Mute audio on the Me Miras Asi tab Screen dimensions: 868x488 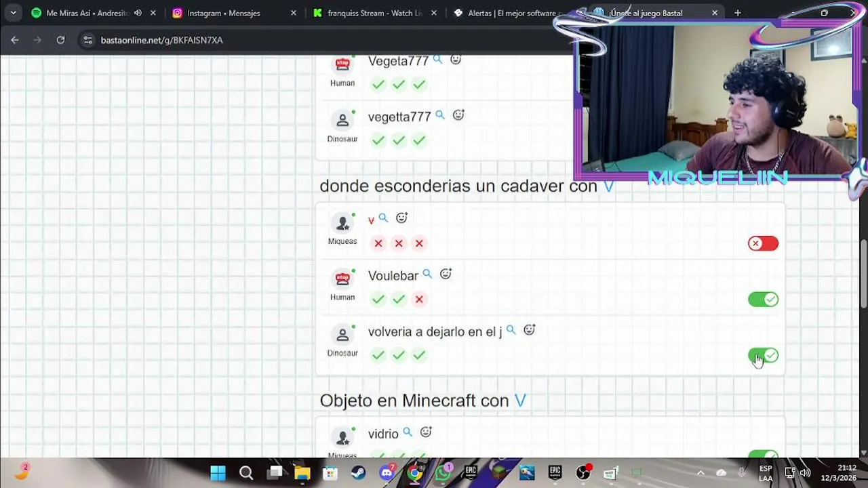[x=138, y=13]
